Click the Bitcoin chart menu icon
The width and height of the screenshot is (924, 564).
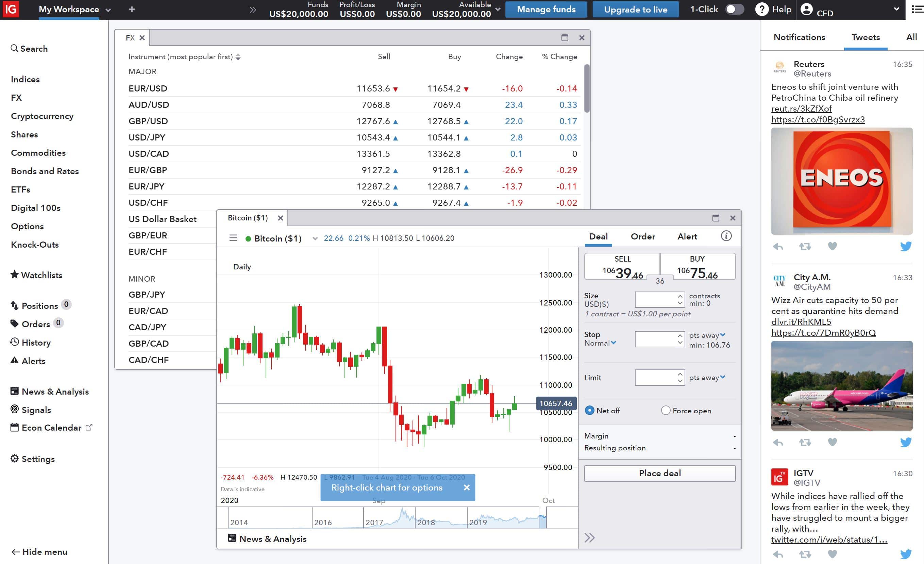click(233, 238)
